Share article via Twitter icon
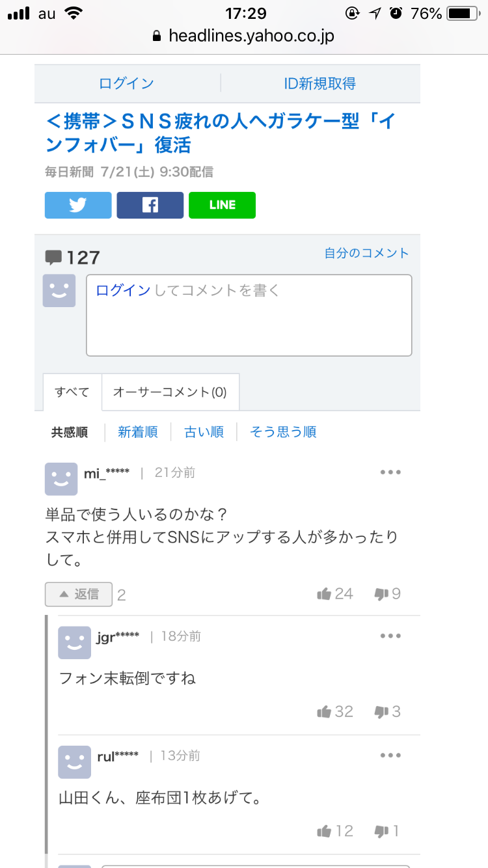Viewport: 488px width, 868px height. pyautogui.click(x=78, y=205)
